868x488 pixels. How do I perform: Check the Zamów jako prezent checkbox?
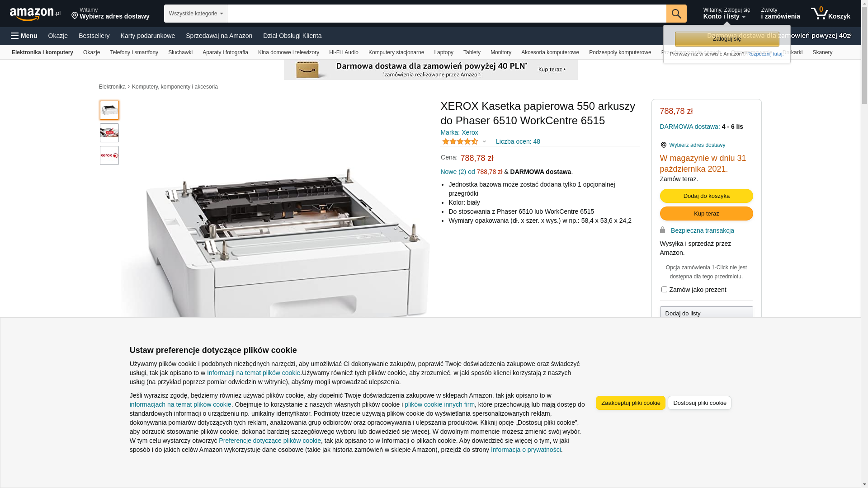664,289
